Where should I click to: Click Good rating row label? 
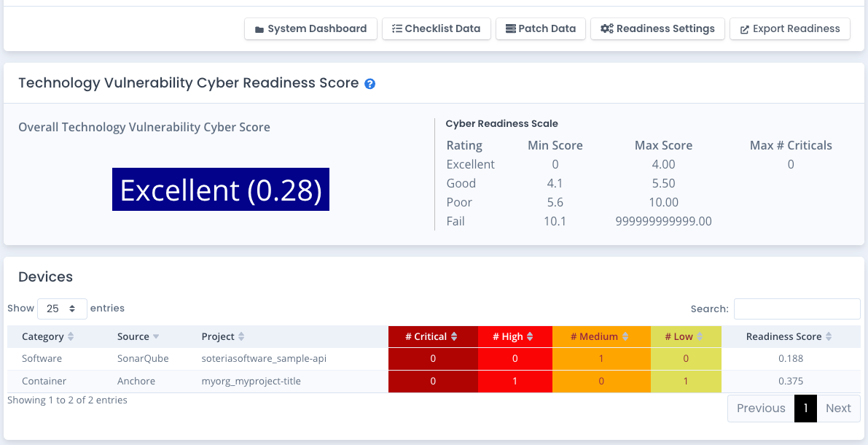point(461,183)
